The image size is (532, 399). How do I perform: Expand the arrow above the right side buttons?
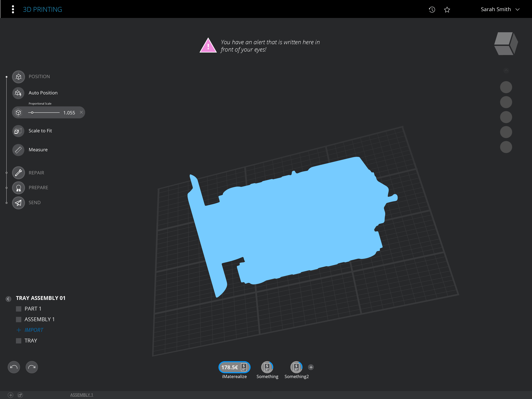[x=506, y=70]
